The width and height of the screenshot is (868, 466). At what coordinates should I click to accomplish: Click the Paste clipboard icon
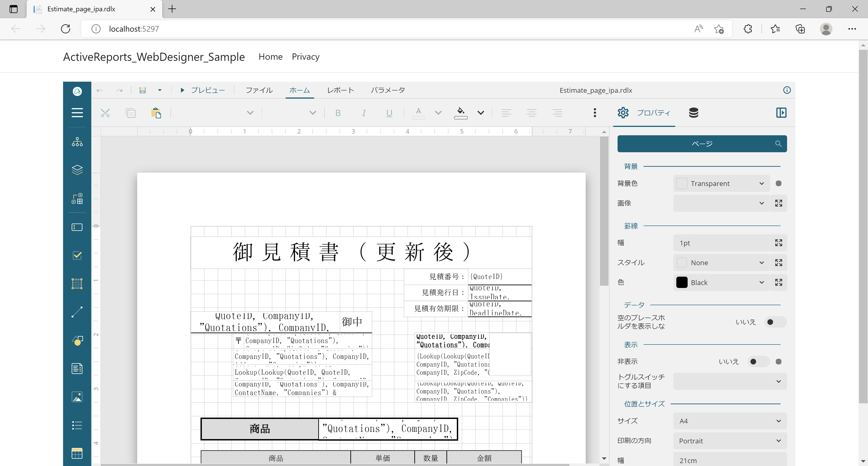[156, 113]
